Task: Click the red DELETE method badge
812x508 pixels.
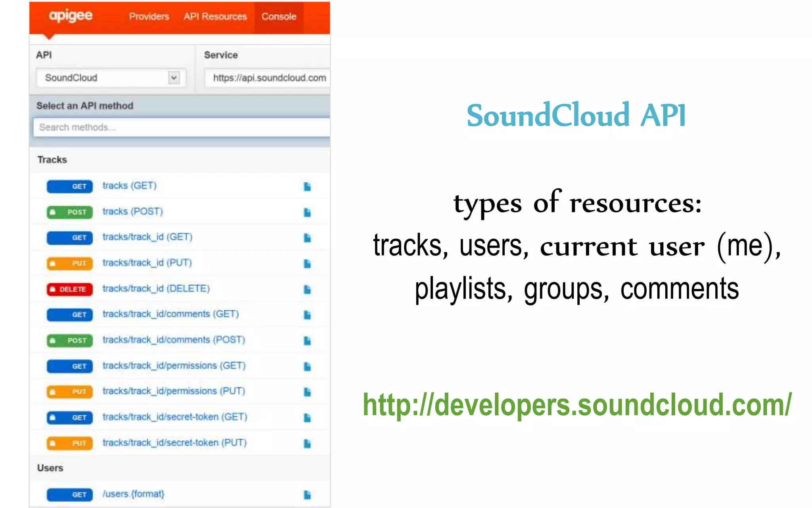Action: coord(70,289)
